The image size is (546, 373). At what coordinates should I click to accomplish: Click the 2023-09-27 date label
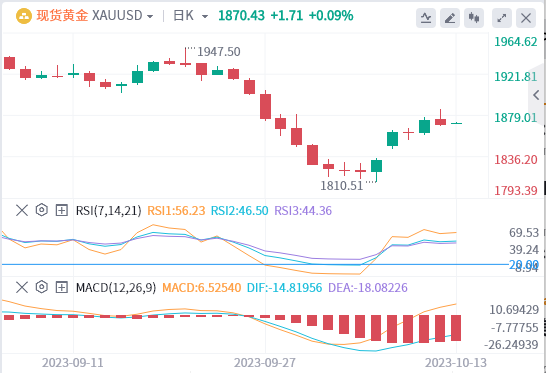tap(265, 363)
